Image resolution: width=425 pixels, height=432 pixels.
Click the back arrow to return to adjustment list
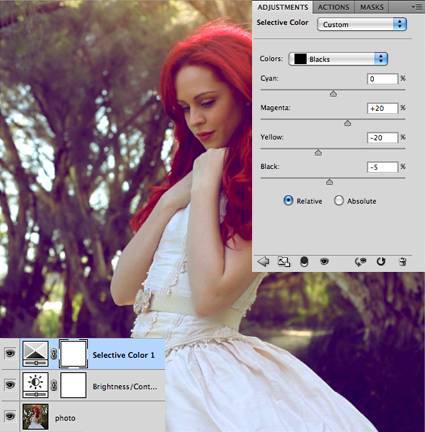click(263, 262)
